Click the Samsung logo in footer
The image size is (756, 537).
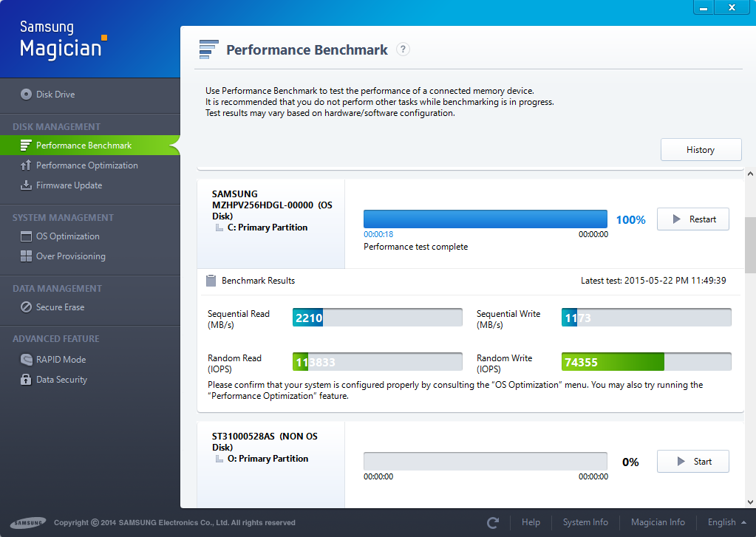pos(28,522)
